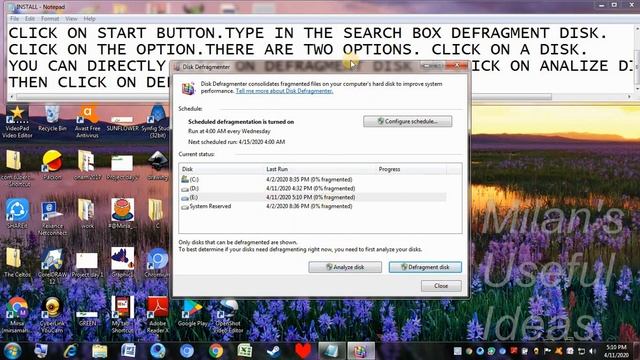Click the Last Run column header
The width and height of the screenshot is (640, 360).
(320, 169)
